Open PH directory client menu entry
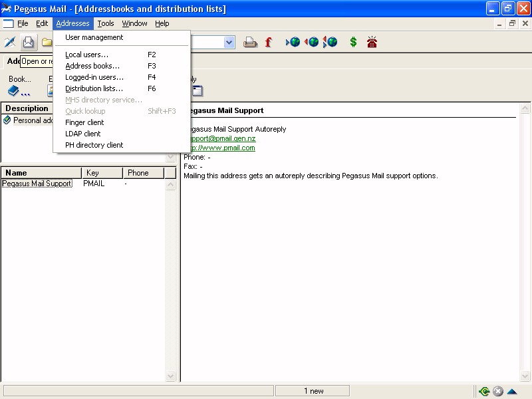The image size is (532, 399). tap(122, 145)
